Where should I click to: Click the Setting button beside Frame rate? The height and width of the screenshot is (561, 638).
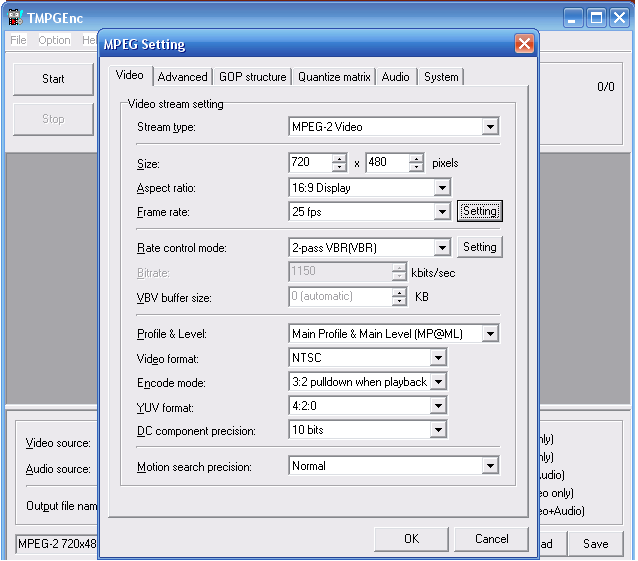click(x=480, y=211)
